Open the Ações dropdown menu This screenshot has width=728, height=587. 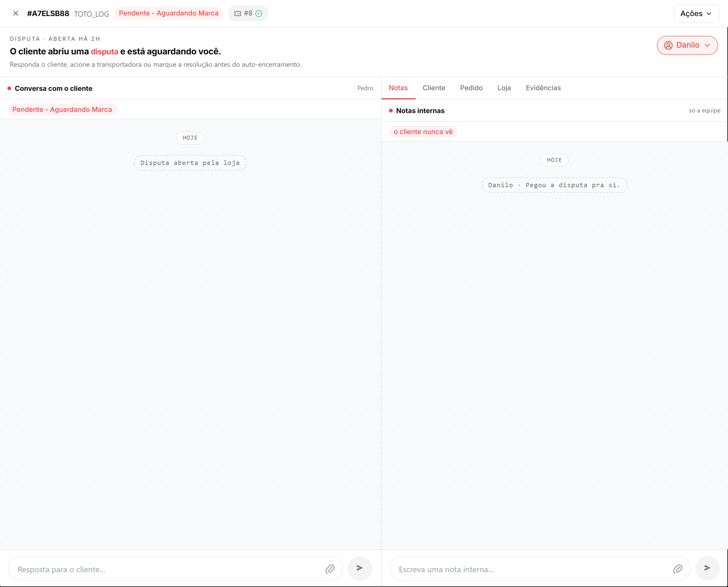pyautogui.click(x=696, y=14)
